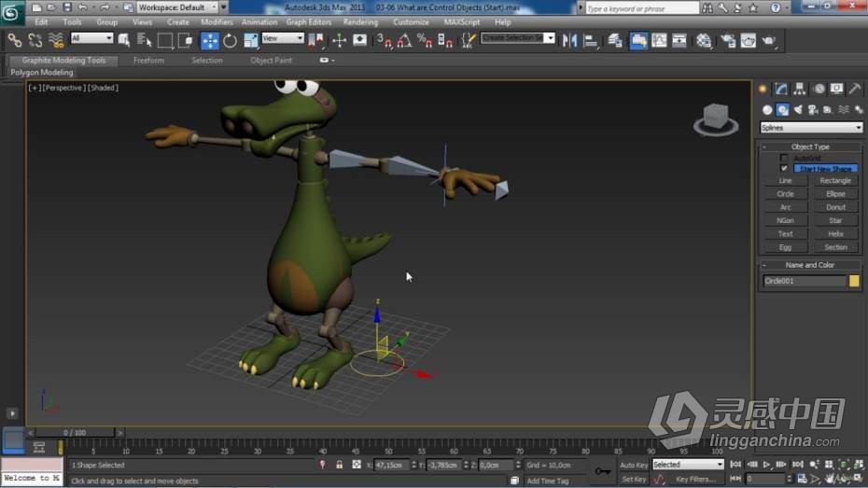The height and width of the screenshot is (488, 868).
Task: Open the Animation menu
Action: click(x=259, y=22)
